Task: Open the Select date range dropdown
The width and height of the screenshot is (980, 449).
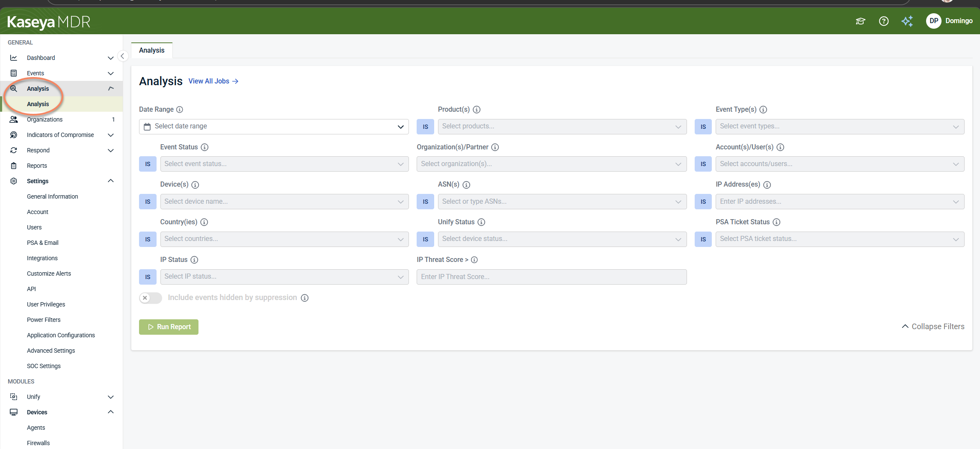Action: [274, 127]
